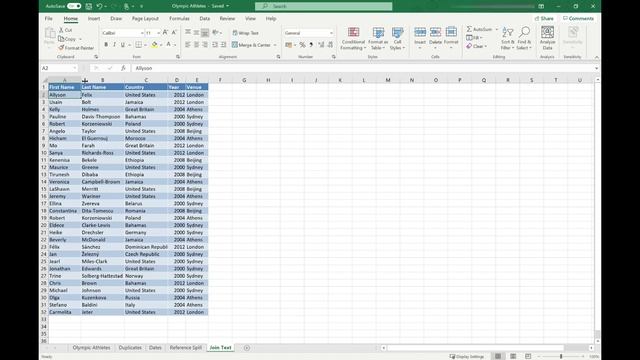640x360 pixels.
Task: Toggle underline formatting
Action: coord(122,44)
